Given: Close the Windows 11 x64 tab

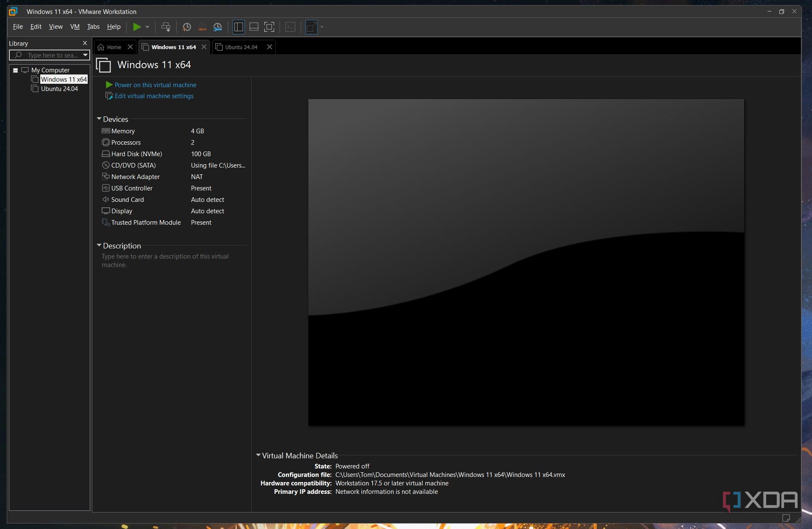Looking at the screenshot, I should (204, 47).
